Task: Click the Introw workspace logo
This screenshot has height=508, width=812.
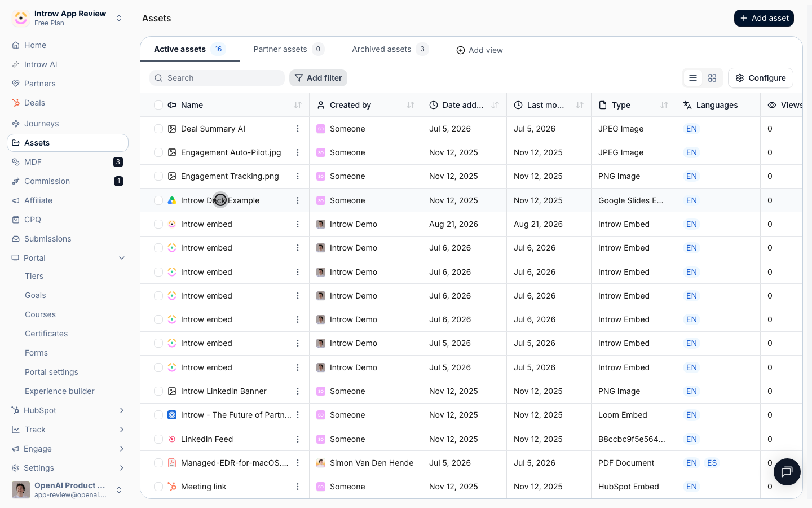Action: click(21, 18)
